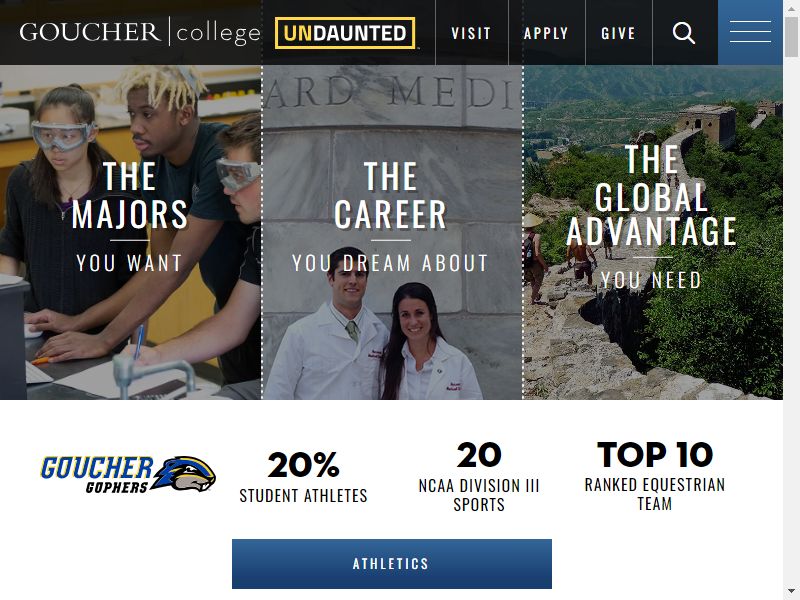The height and width of the screenshot is (600, 800).
Task: Click the vertical scrollbar thumb
Action: [791, 36]
